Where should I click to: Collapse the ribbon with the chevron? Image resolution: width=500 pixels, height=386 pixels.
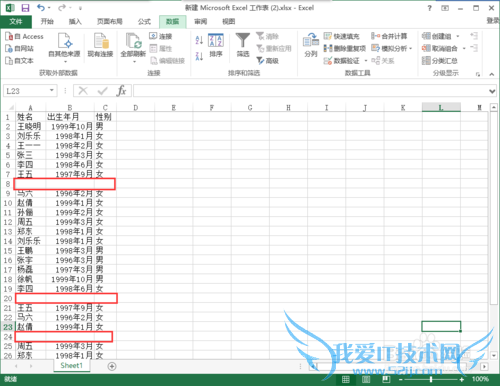tap(492, 74)
